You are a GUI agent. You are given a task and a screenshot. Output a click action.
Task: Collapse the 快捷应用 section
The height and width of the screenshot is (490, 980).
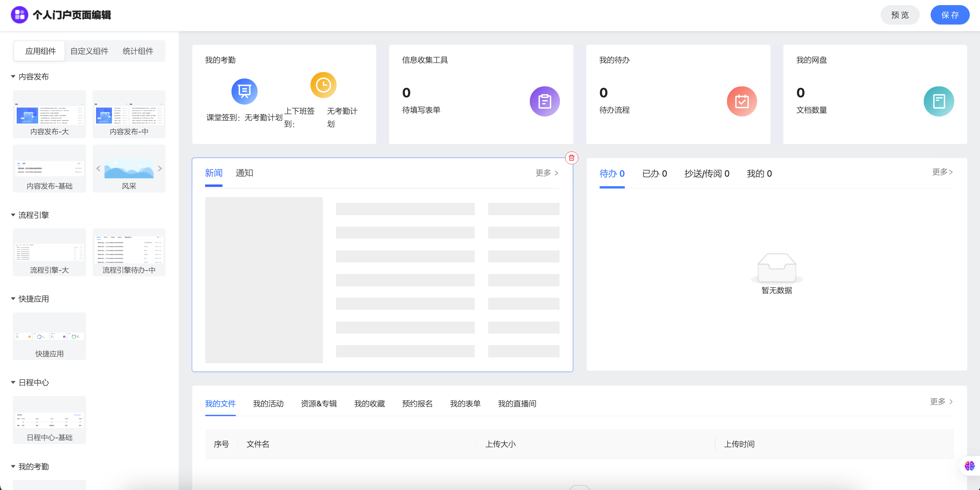tap(13, 299)
